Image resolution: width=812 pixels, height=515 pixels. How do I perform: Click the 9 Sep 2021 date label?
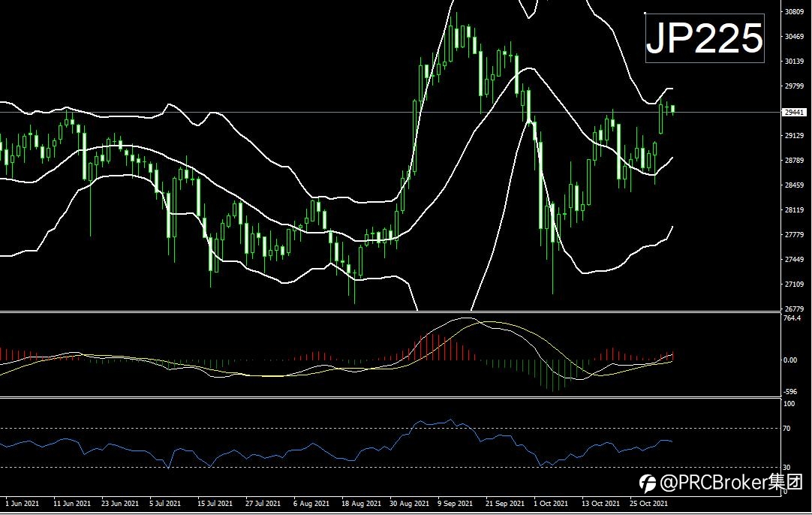coord(456,503)
